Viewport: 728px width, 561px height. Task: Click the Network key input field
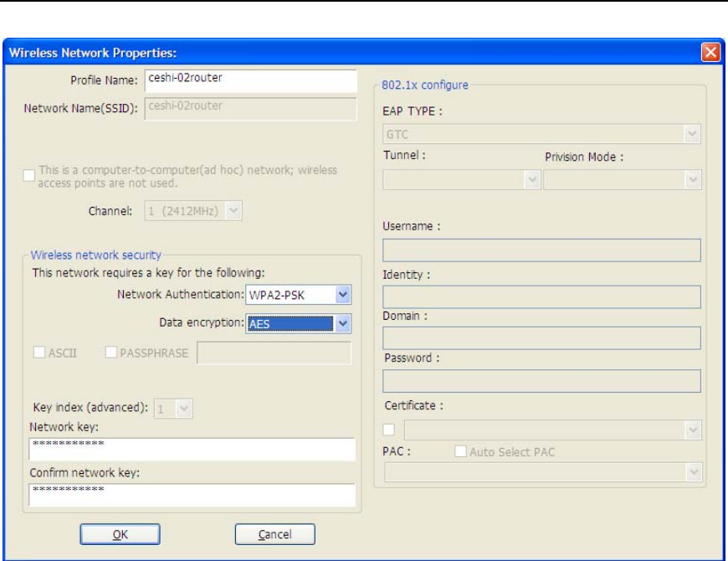tap(192, 450)
